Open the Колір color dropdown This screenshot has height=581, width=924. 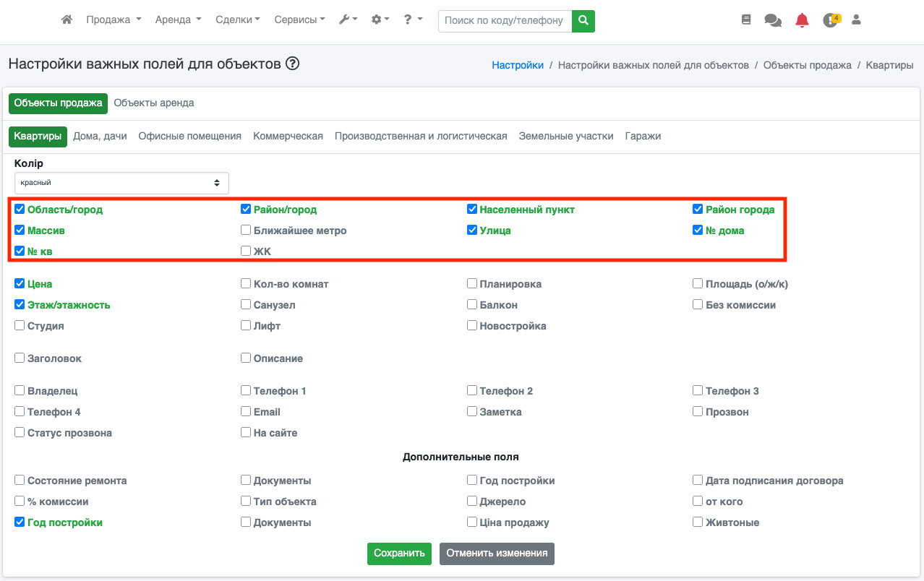pos(121,183)
